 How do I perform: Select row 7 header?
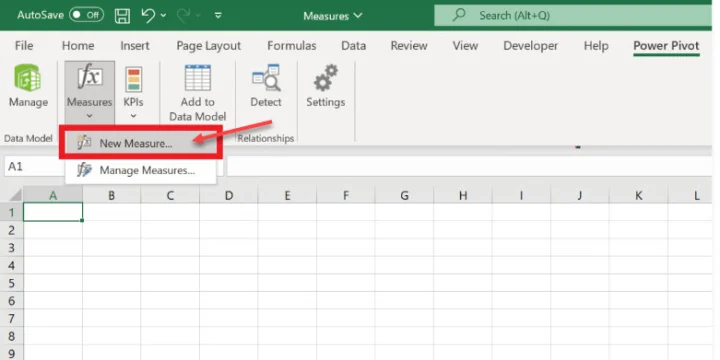click(11, 318)
